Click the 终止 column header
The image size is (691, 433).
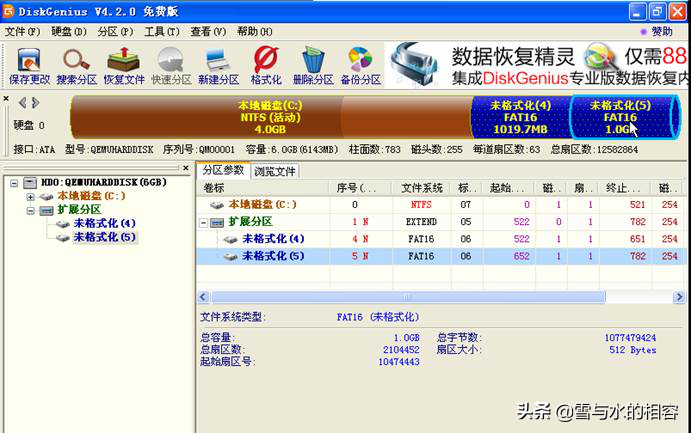click(x=624, y=188)
